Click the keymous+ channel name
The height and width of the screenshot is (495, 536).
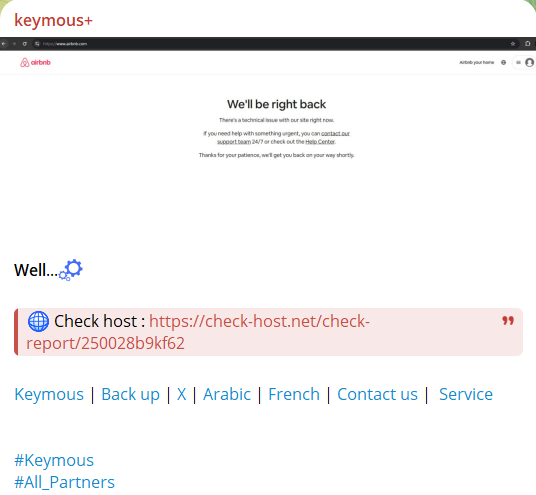53,21
